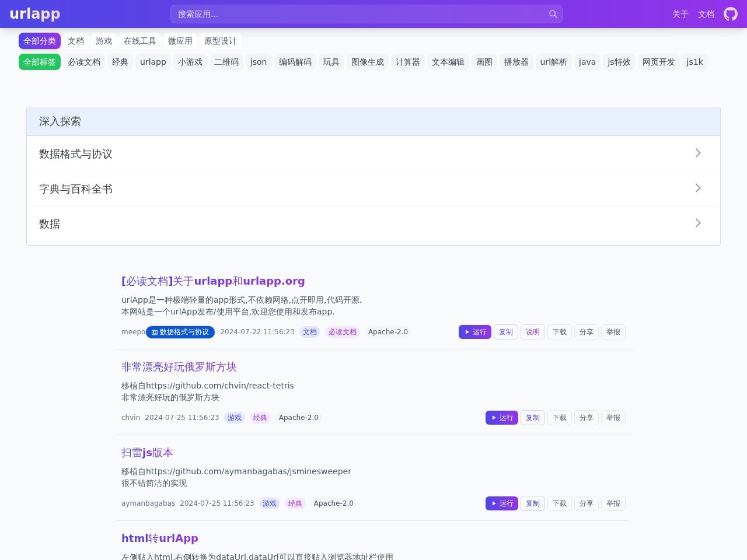Report the 扫雷js版本 app
Image resolution: width=747 pixels, height=560 pixels.
tap(613, 503)
